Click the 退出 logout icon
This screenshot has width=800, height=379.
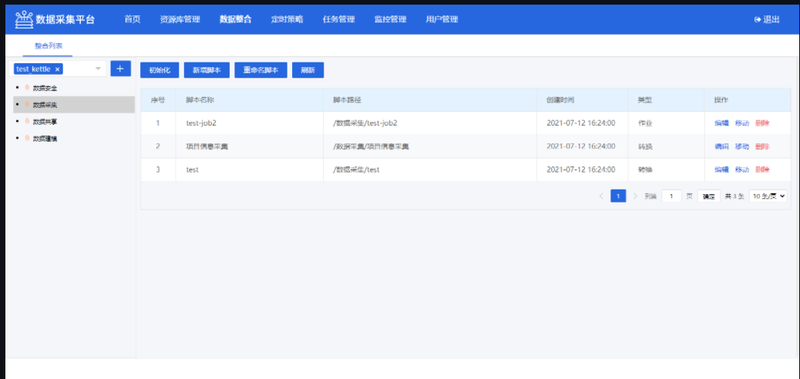coord(757,19)
